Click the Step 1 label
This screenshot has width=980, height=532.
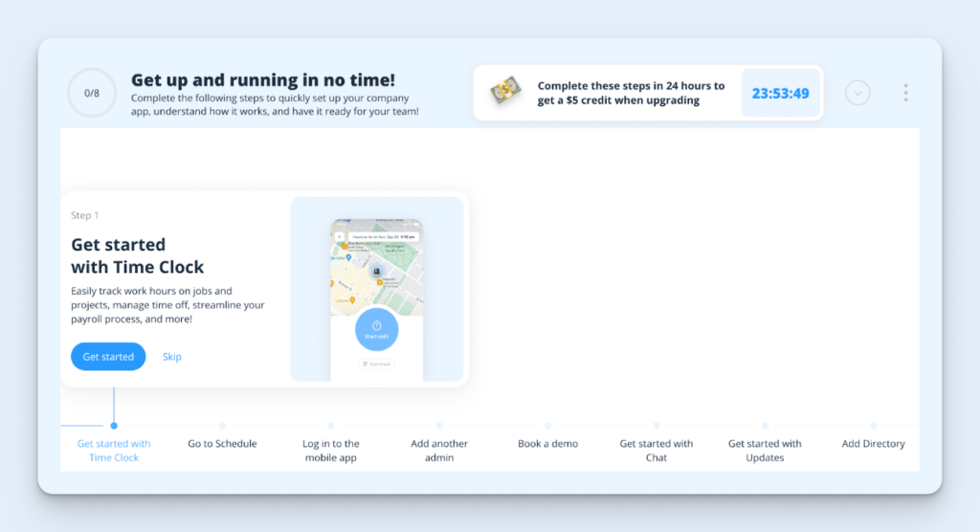pyautogui.click(x=85, y=215)
